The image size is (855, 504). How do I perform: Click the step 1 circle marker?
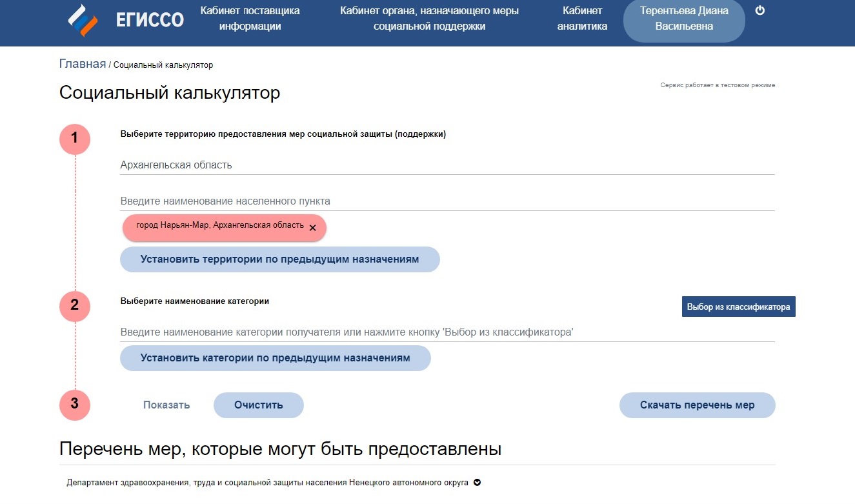pyautogui.click(x=75, y=139)
